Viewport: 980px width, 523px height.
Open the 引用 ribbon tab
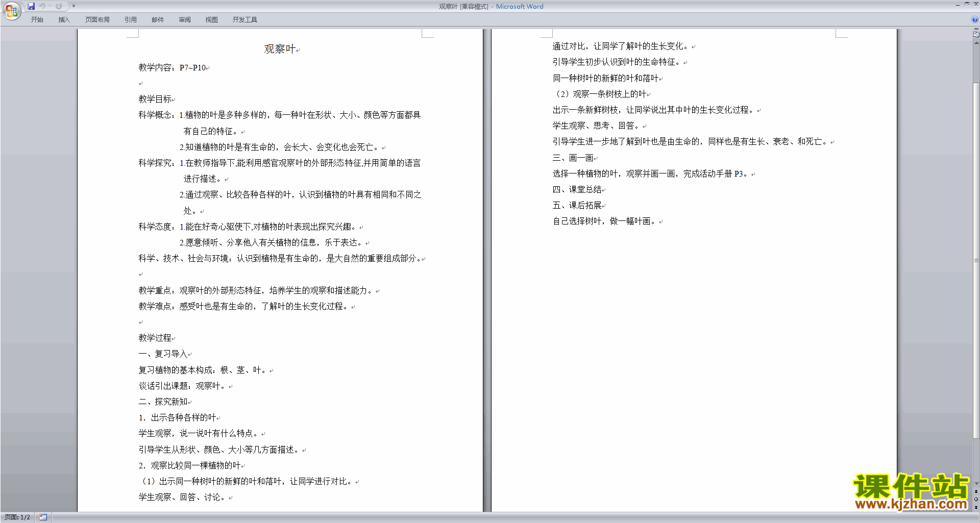[x=131, y=19]
